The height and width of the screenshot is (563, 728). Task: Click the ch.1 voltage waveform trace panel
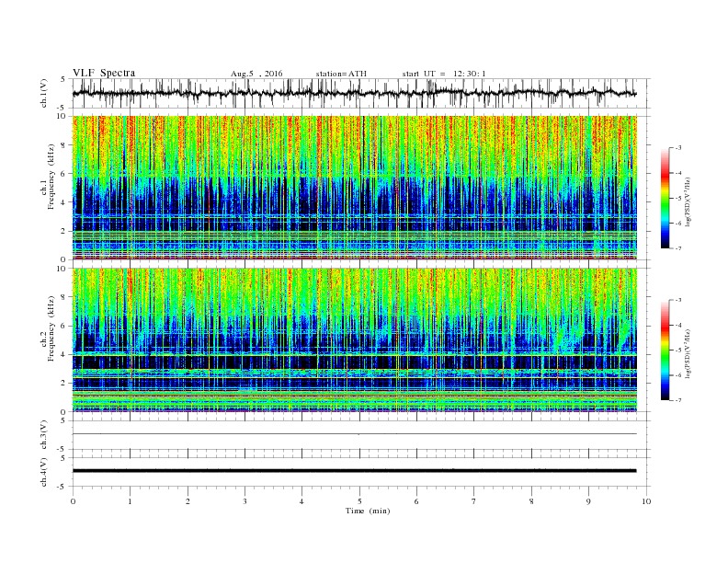(360, 93)
